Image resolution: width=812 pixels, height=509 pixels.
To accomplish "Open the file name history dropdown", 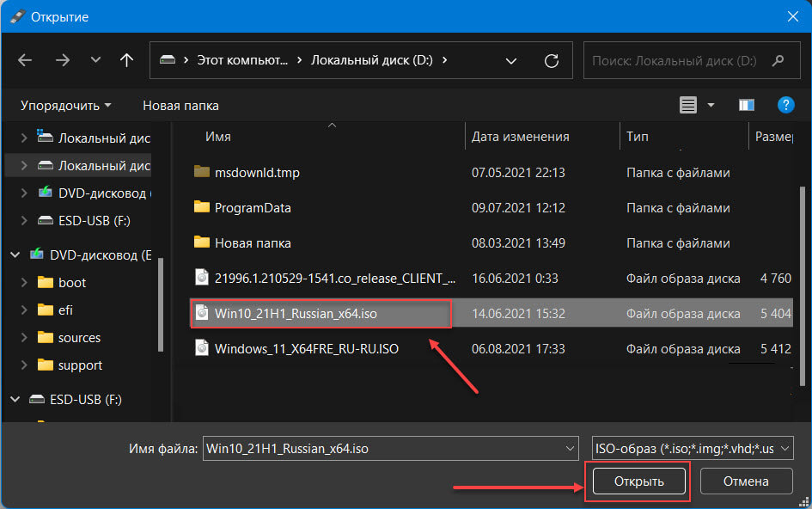I will [570, 448].
